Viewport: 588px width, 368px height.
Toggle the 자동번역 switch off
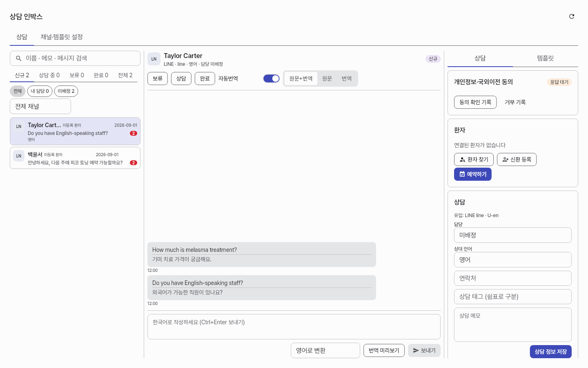pyautogui.click(x=271, y=79)
